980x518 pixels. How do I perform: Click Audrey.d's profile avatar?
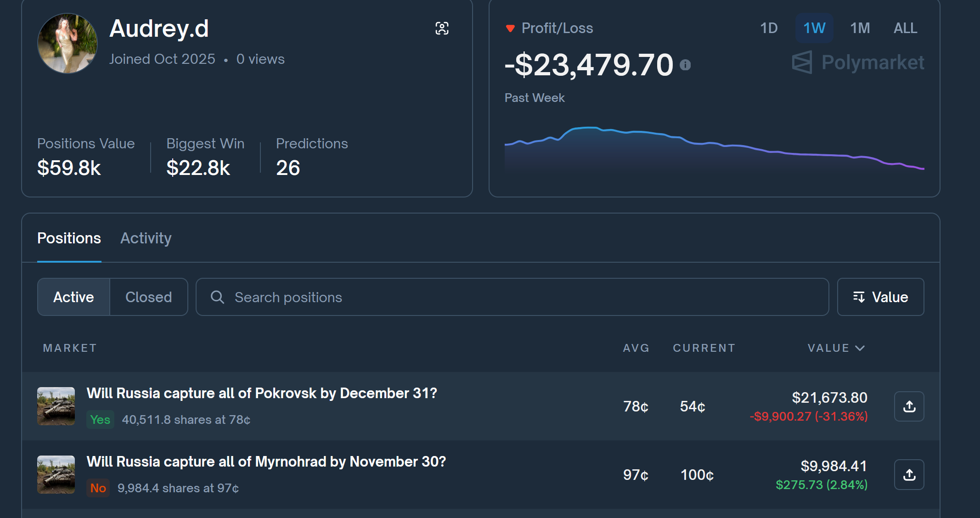68,43
